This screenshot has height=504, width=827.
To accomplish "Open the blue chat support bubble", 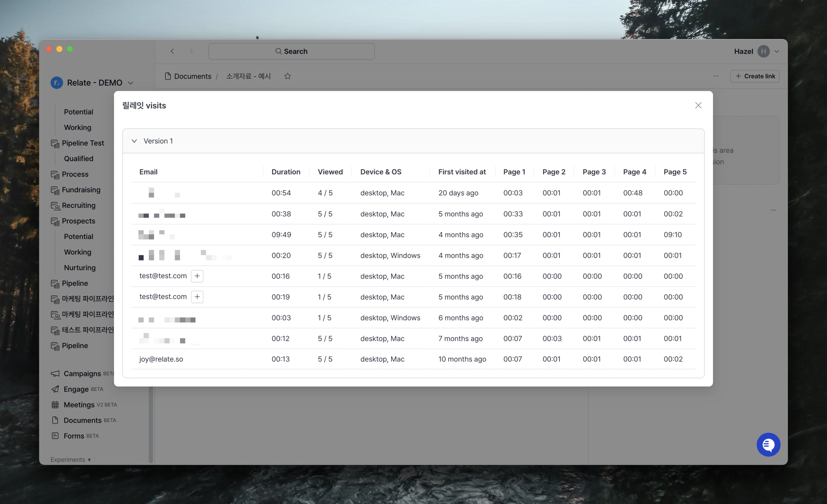I will coord(768,444).
